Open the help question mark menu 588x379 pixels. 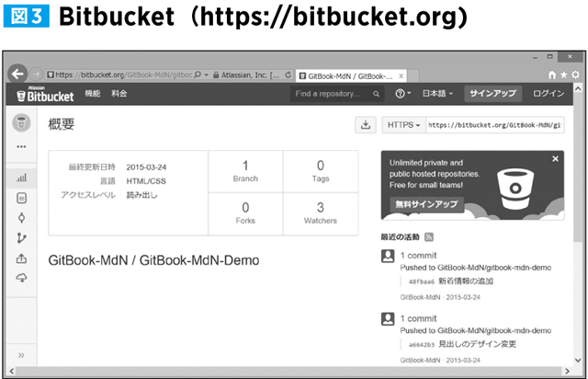click(x=402, y=94)
